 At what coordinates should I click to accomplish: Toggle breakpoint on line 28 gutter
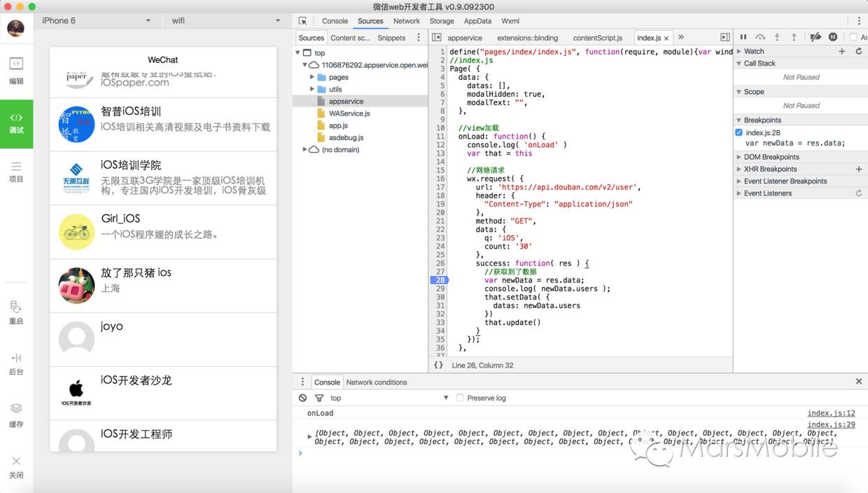pos(439,280)
